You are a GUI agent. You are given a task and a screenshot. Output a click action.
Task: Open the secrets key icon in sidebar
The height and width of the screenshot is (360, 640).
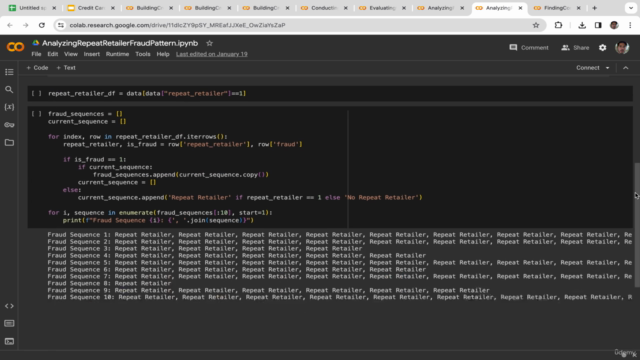[x=9, y=125]
